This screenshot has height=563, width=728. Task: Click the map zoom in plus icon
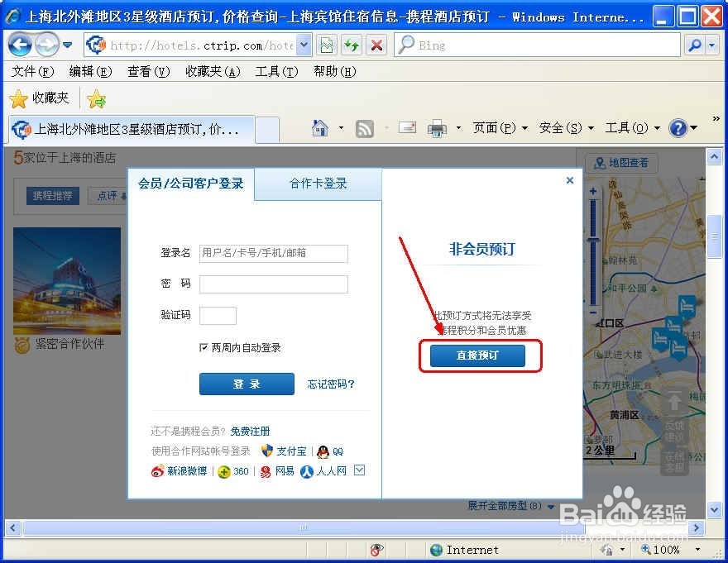[593, 191]
